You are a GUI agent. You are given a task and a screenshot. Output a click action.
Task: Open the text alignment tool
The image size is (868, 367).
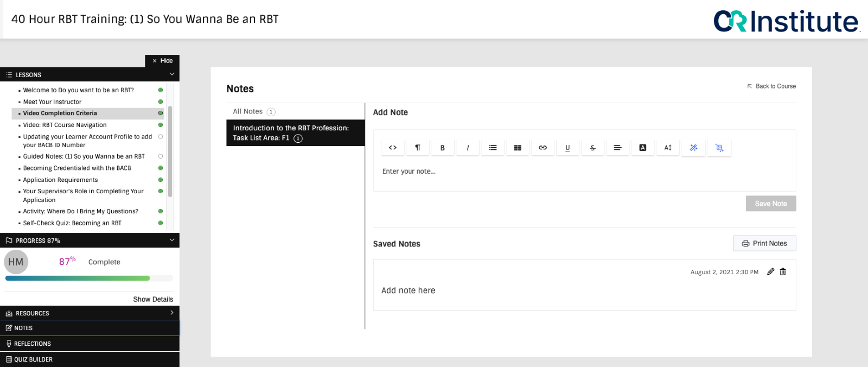tap(617, 148)
